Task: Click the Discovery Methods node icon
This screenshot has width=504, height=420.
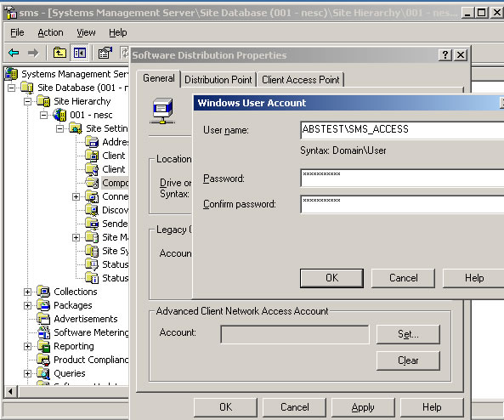Action: pyautogui.click(x=92, y=210)
